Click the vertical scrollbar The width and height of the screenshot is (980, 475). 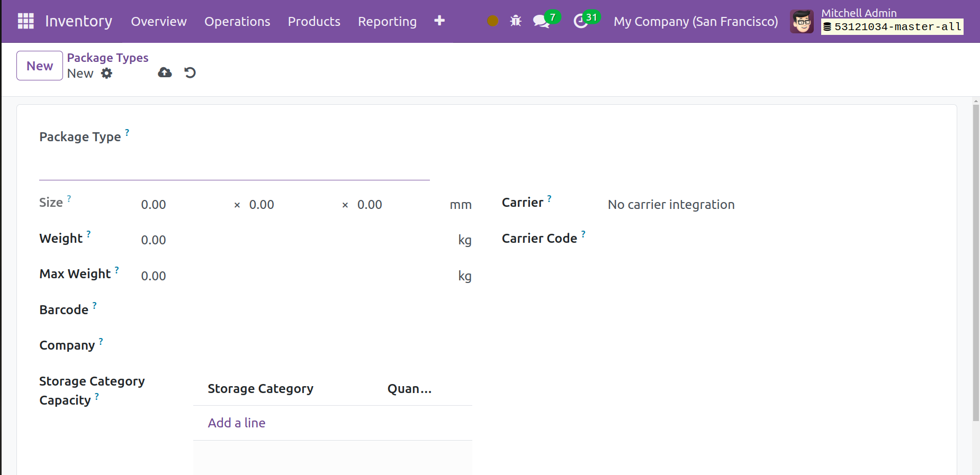(x=975, y=264)
